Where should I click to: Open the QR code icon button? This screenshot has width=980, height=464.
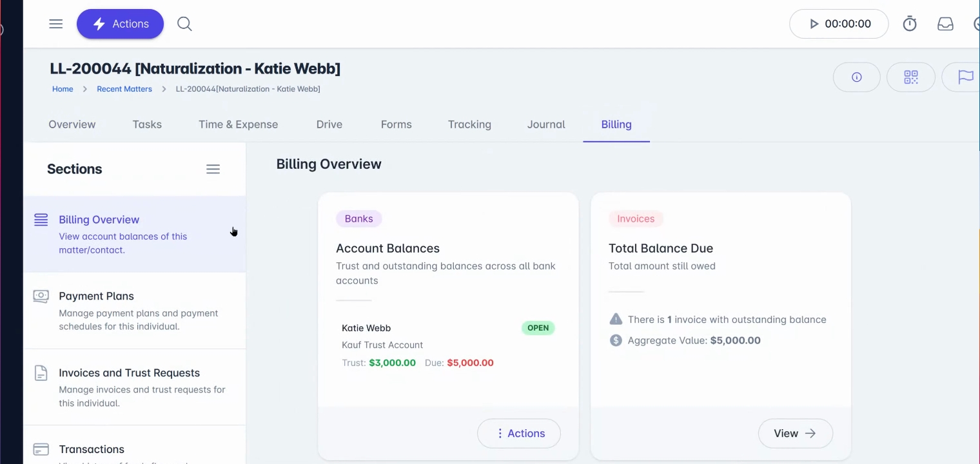(x=911, y=77)
